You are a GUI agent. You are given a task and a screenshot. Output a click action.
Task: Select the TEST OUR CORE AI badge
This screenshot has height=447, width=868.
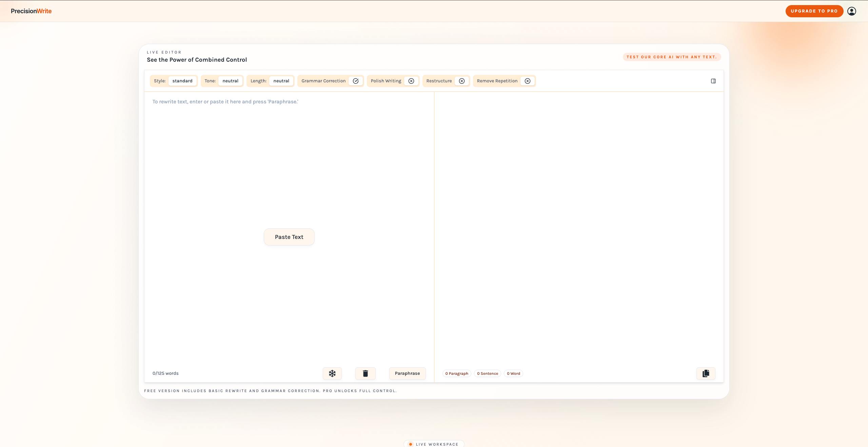[x=672, y=57]
